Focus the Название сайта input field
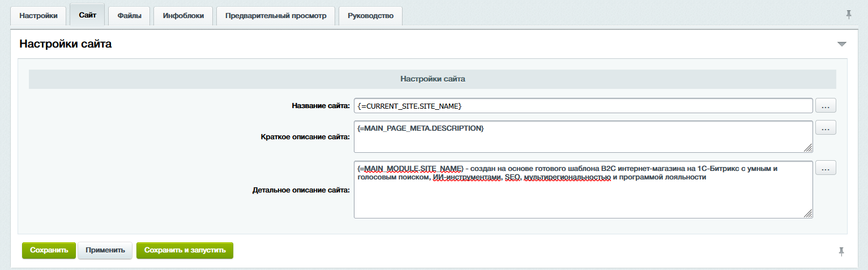Viewport: 868px width, 270px height. [583, 106]
